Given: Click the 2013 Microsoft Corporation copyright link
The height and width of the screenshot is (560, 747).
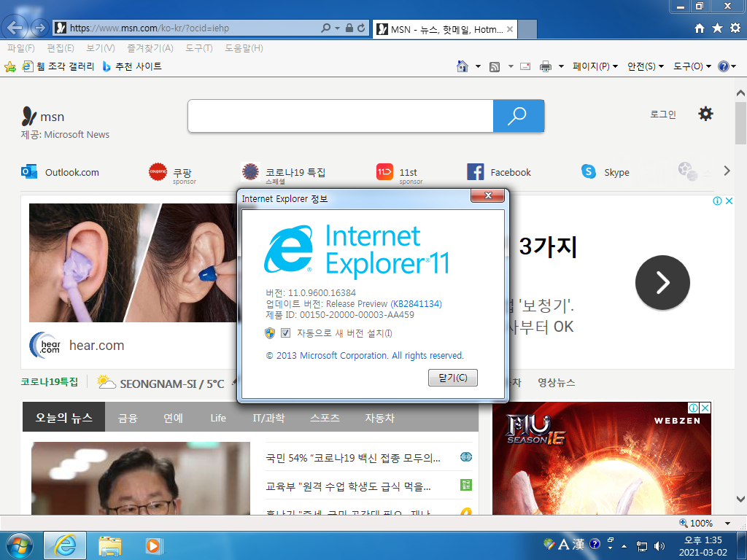Looking at the screenshot, I should point(365,356).
